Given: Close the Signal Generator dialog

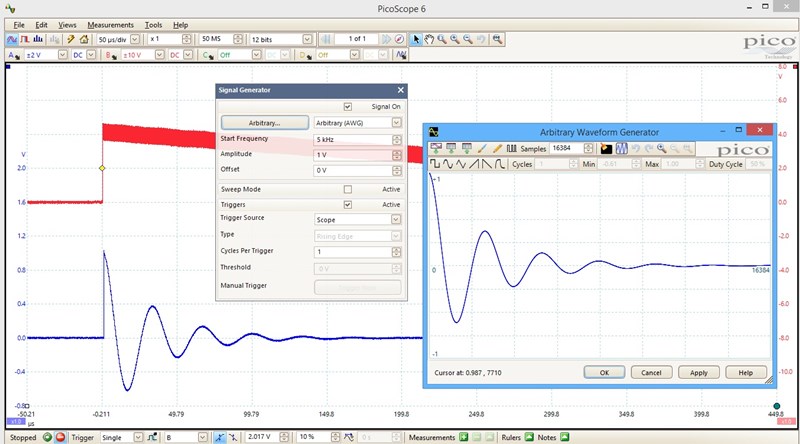Looking at the screenshot, I should click(401, 90).
